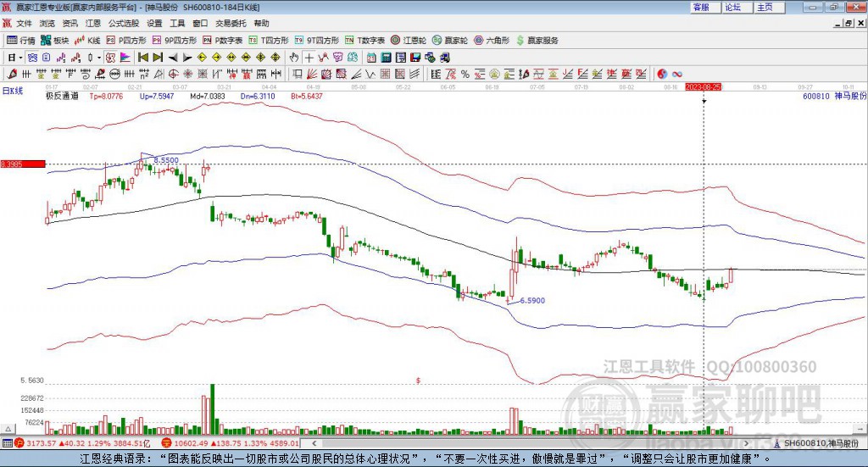Image resolution: width=868 pixels, height=467 pixels.
Task: Click the 深 Shenzhen index icon
Action: pos(167,443)
